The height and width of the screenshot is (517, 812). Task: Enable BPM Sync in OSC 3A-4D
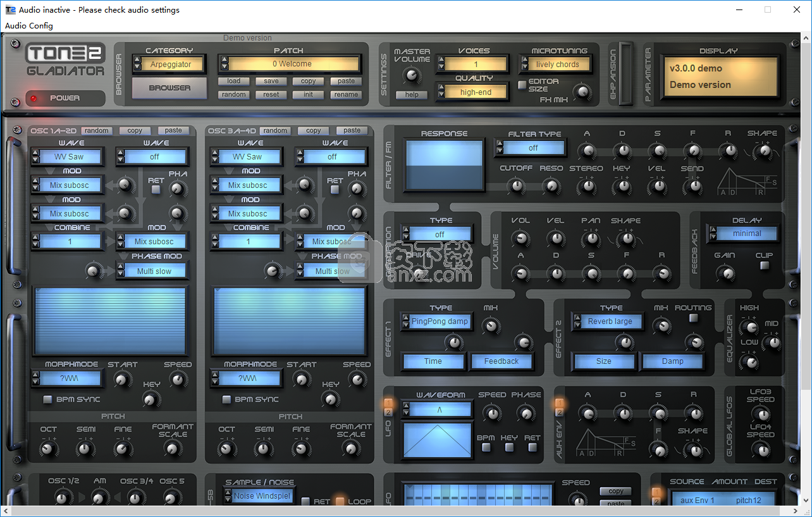(226, 399)
